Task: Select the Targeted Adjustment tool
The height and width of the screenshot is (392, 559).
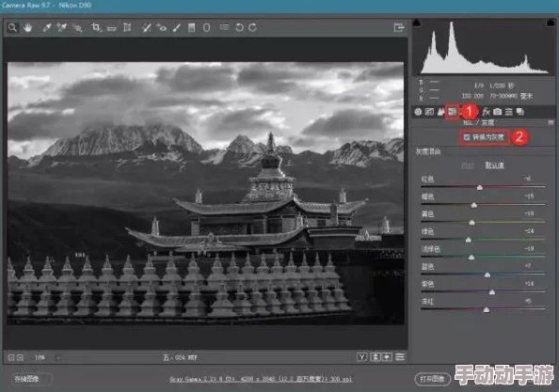Action: [76, 27]
